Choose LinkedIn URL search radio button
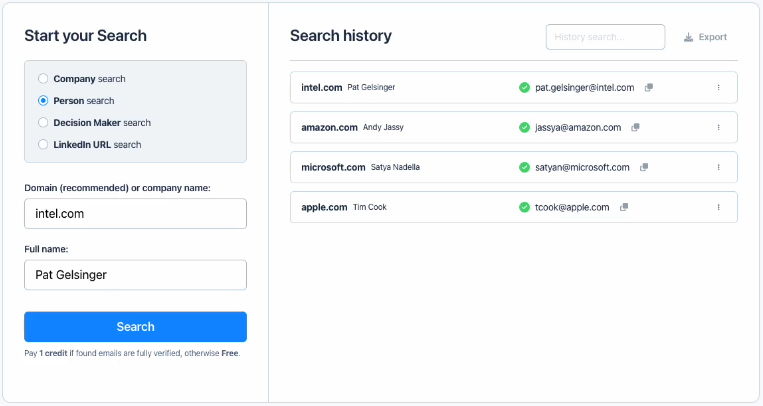Image resolution: width=763 pixels, height=406 pixels. tap(43, 145)
